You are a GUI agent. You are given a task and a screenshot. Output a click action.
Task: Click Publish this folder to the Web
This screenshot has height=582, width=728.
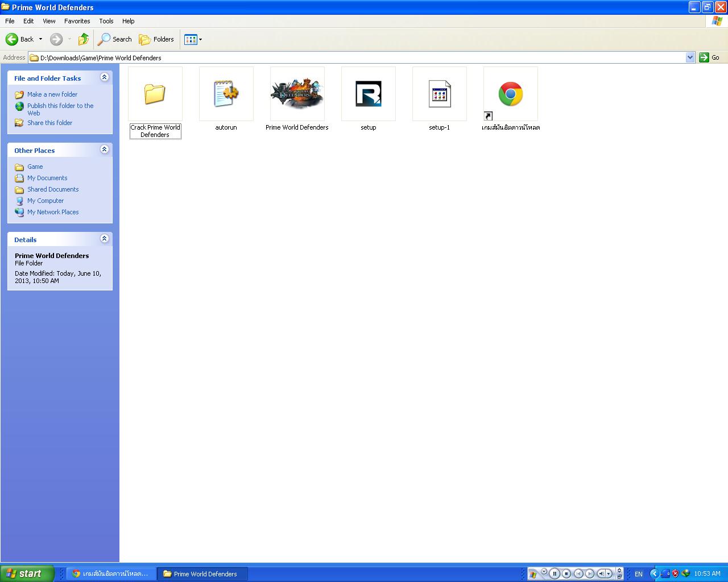60,109
